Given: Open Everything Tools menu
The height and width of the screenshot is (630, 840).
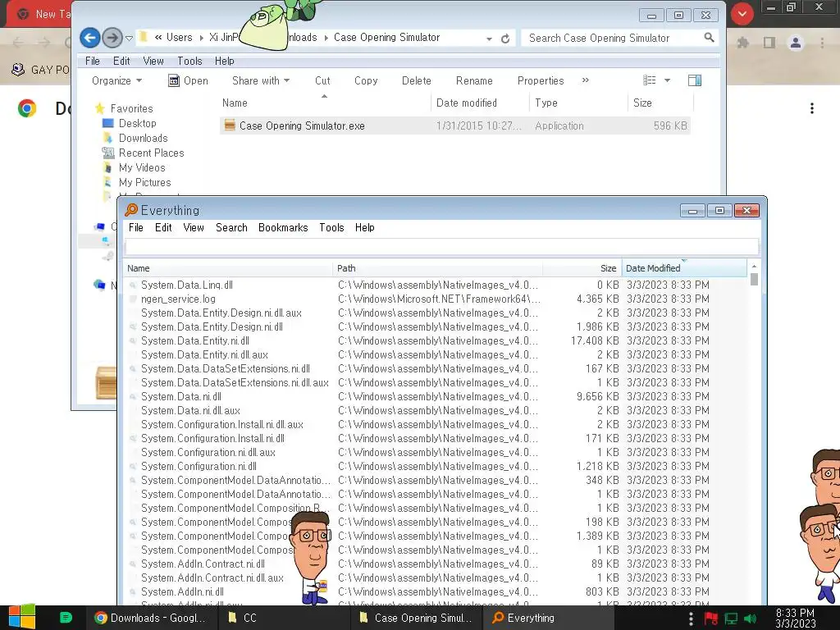Looking at the screenshot, I should 331,228.
